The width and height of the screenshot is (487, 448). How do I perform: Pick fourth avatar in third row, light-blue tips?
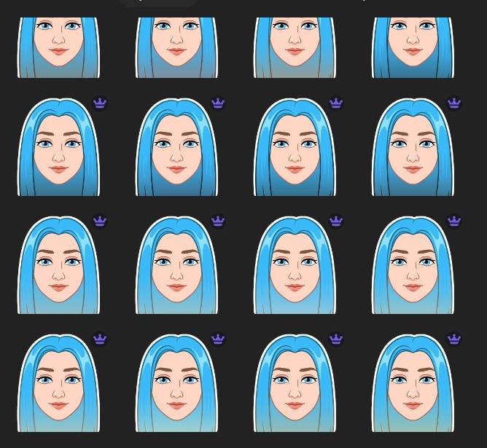pos(413,265)
